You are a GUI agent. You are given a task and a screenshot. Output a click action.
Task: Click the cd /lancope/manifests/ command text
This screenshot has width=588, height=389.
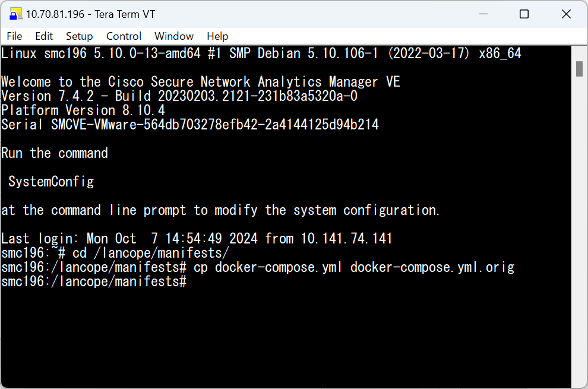click(x=150, y=253)
